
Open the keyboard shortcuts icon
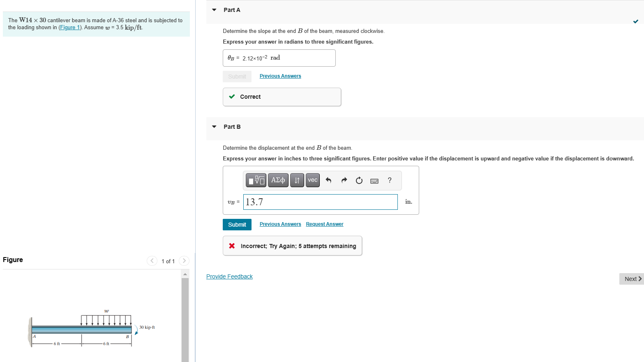pyautogui.click(x=374, y=181)
